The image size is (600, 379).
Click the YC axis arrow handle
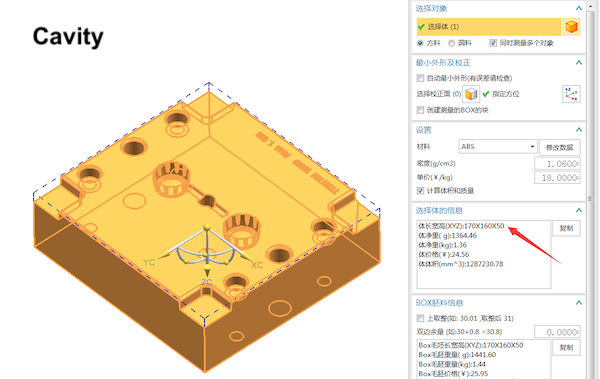click(x=165, y=254)
